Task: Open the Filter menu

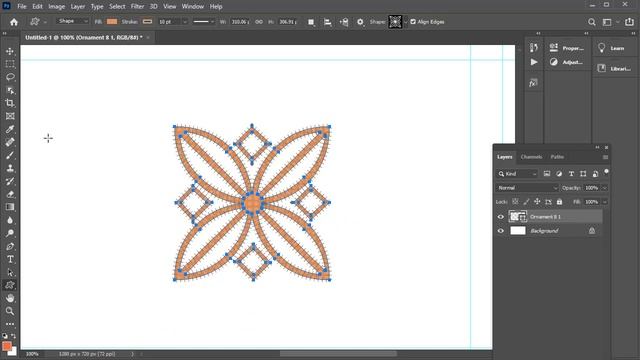Action: (x=137, y=7)
